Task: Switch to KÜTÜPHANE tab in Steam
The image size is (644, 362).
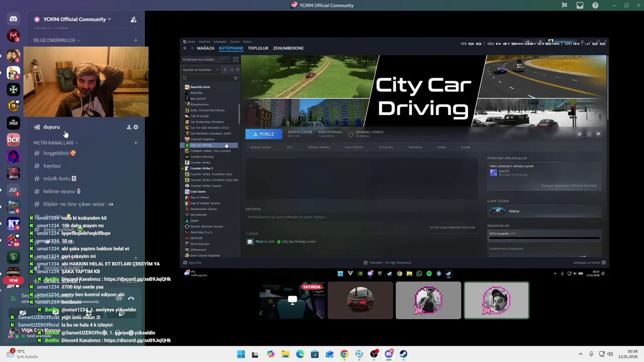Action: point(231,48)
